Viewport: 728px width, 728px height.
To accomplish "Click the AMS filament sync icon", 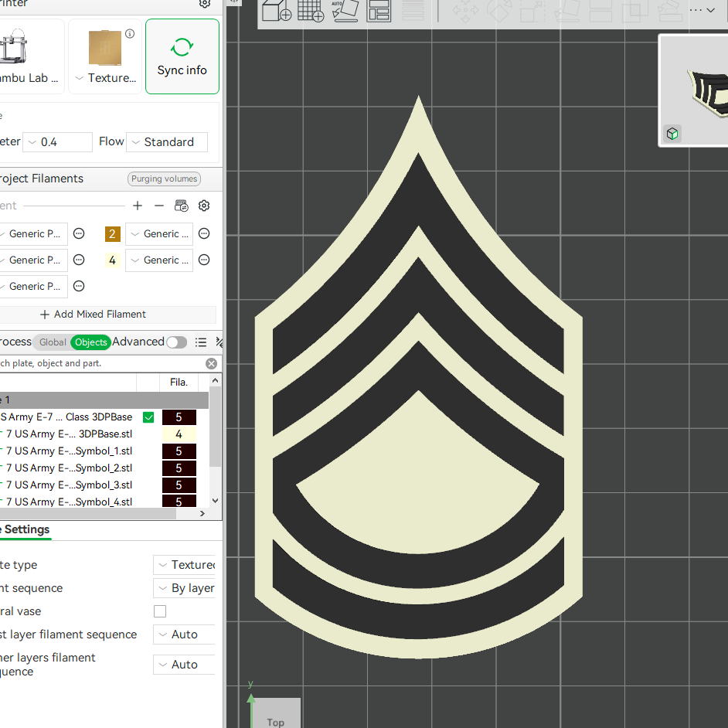I will coord(182,206).
